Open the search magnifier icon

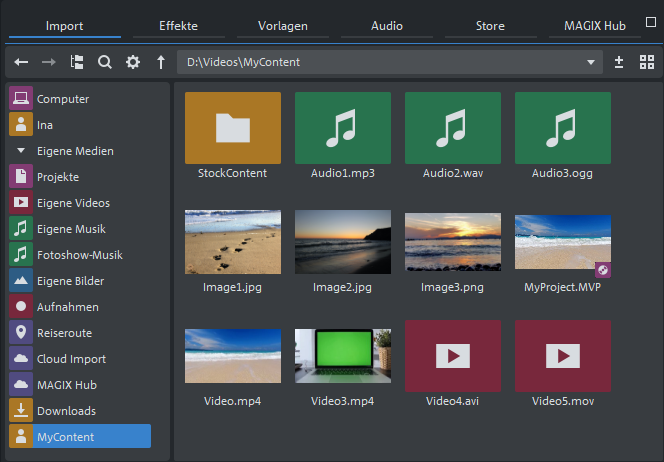[x=104, y=62]
